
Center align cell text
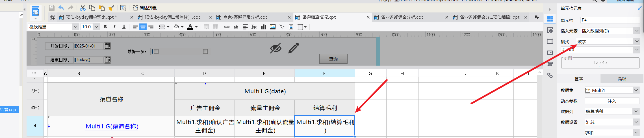tap(143, 27)
